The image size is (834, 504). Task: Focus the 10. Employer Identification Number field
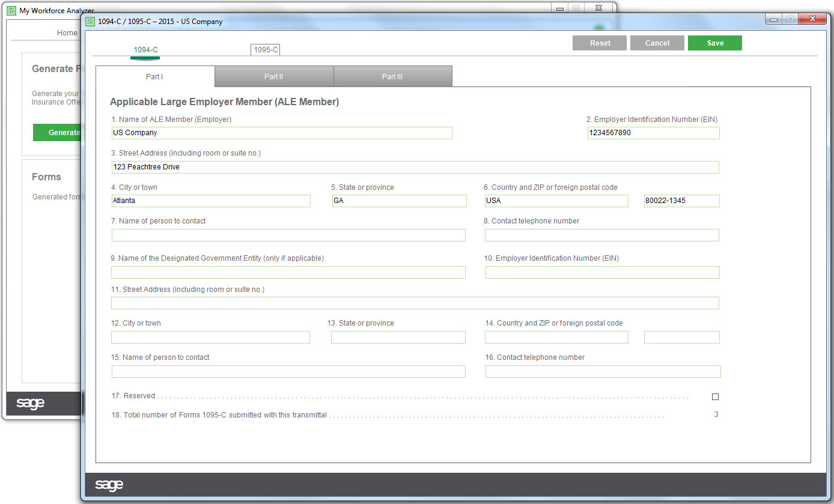pos(602,272)
